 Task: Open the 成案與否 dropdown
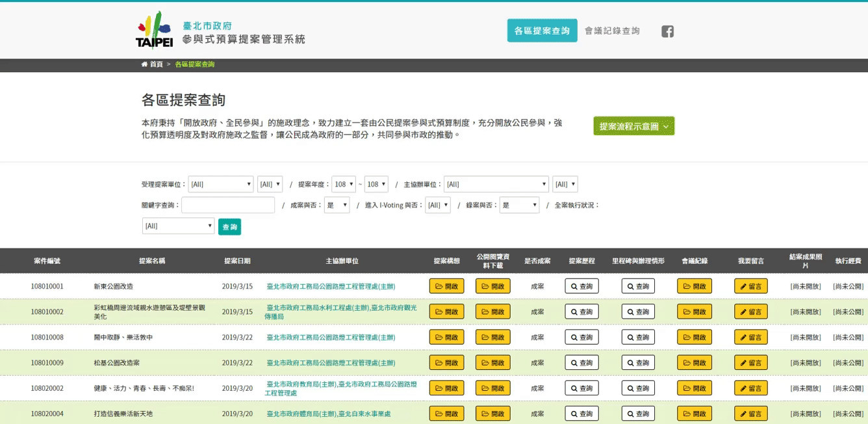tap(337, 205)
